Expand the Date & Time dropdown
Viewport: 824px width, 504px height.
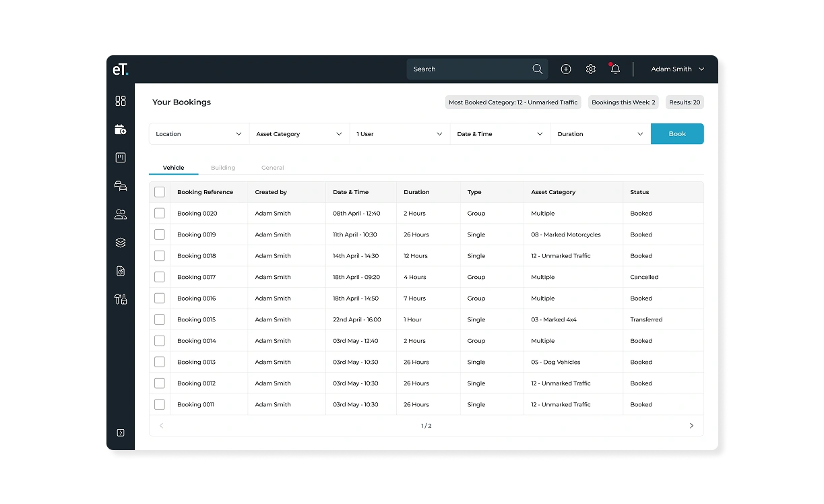coord(500,134)
